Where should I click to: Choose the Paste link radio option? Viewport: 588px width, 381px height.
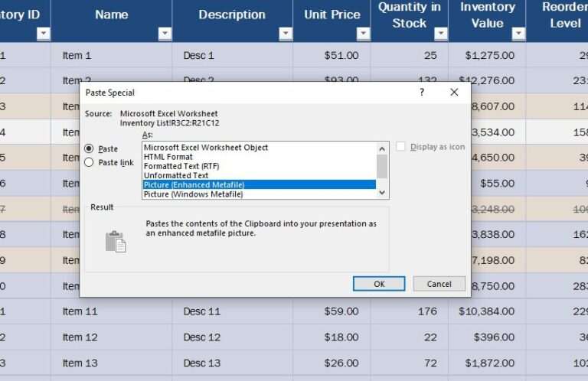pos(90,162)
